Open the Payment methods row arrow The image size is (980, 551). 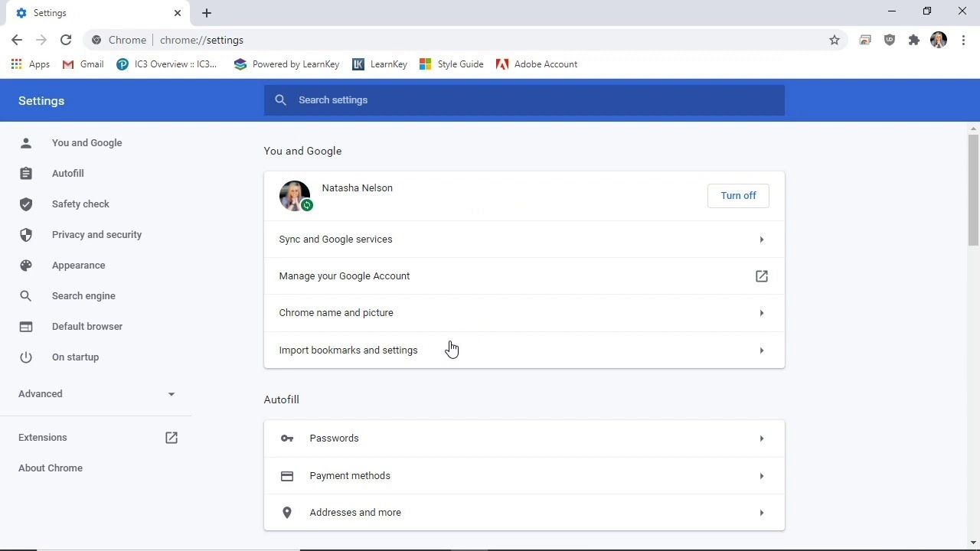pyautogui.click(x=762, y=476)
